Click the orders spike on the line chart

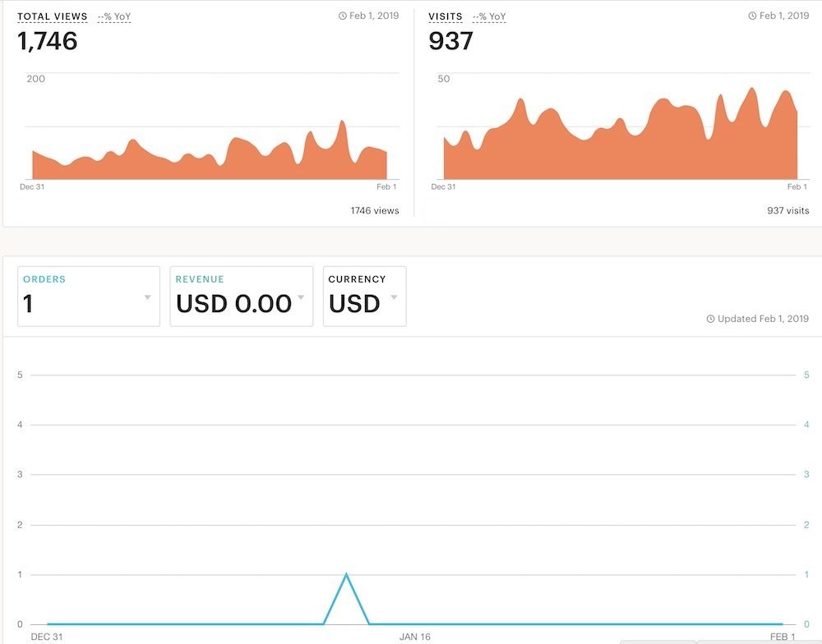[x=346, y=575]
